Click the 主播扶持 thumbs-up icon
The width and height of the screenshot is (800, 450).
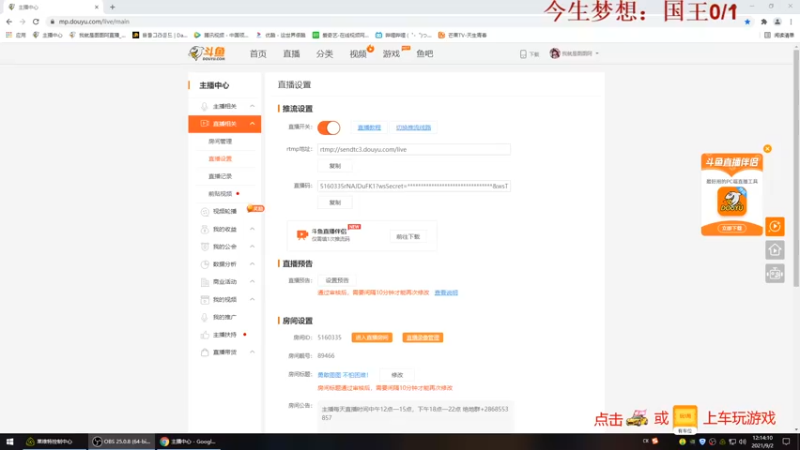[x=205, y=335]
